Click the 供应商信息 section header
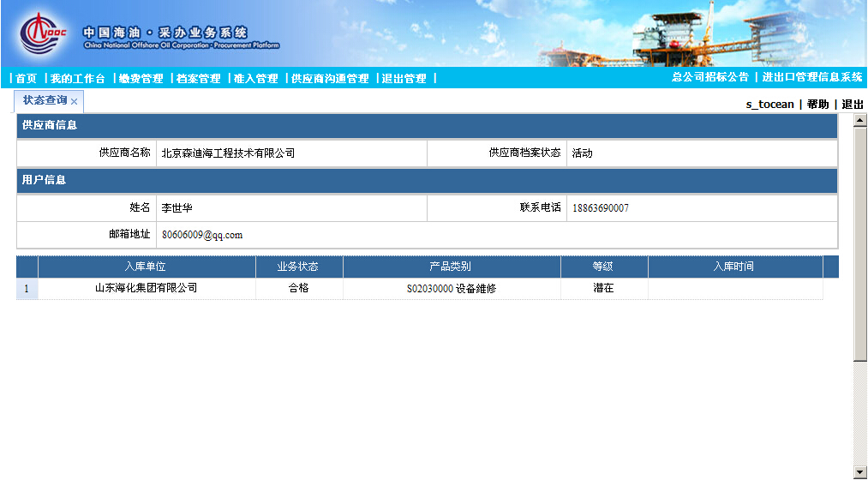868x480 pixels. click(427, 126)
